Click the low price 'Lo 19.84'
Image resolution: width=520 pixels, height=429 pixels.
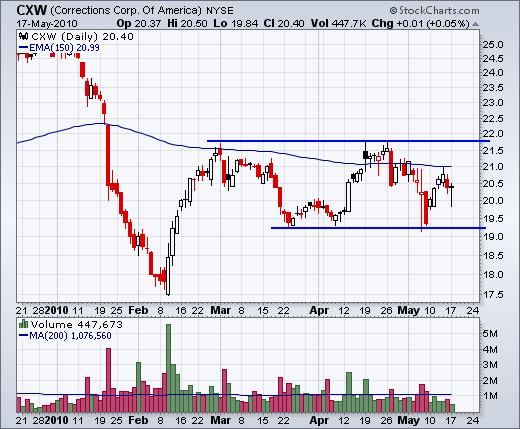click(x=235, y=24)
